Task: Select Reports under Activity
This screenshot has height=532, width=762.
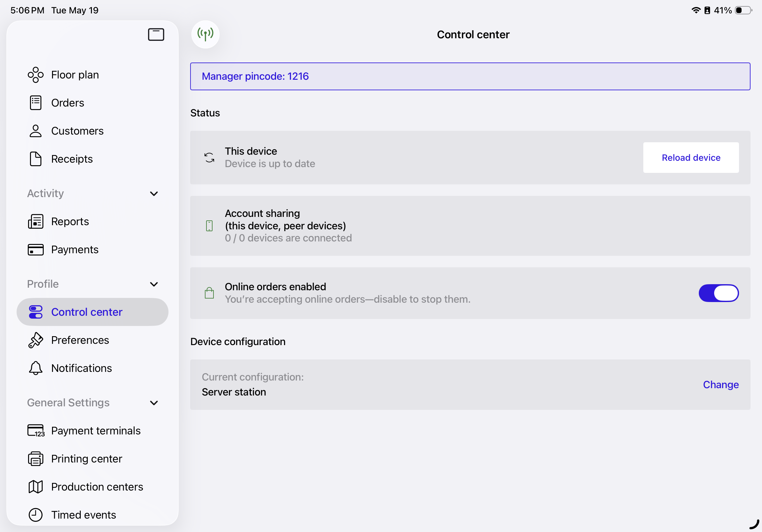Action: [93, 222]
